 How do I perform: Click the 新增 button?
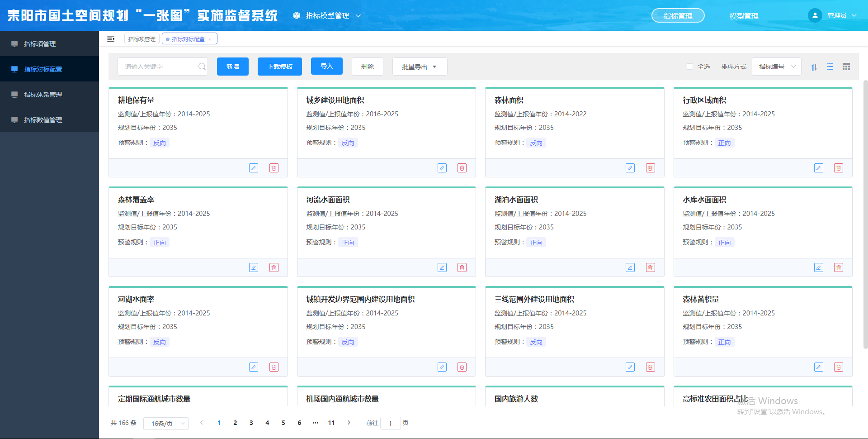[233, 67]
